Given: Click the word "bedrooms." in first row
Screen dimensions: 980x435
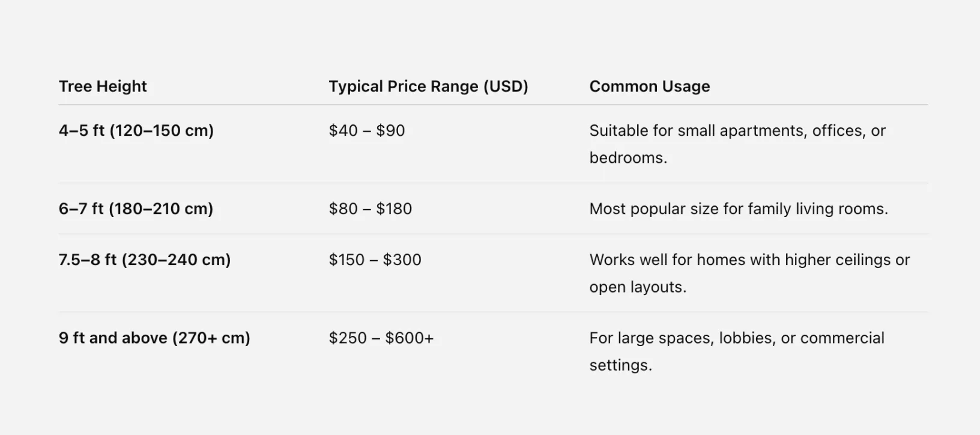Looking at the screenshot, I should (x=628, y=158).
